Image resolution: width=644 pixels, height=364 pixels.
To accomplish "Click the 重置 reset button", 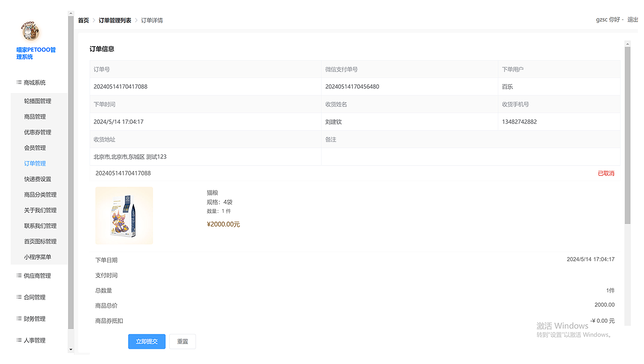I will pos(183,342).
